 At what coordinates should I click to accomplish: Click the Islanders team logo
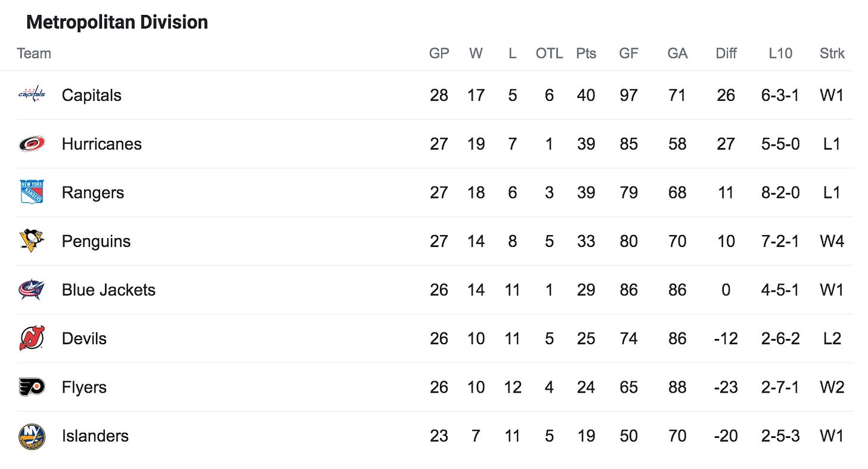(x=32, y=436)
